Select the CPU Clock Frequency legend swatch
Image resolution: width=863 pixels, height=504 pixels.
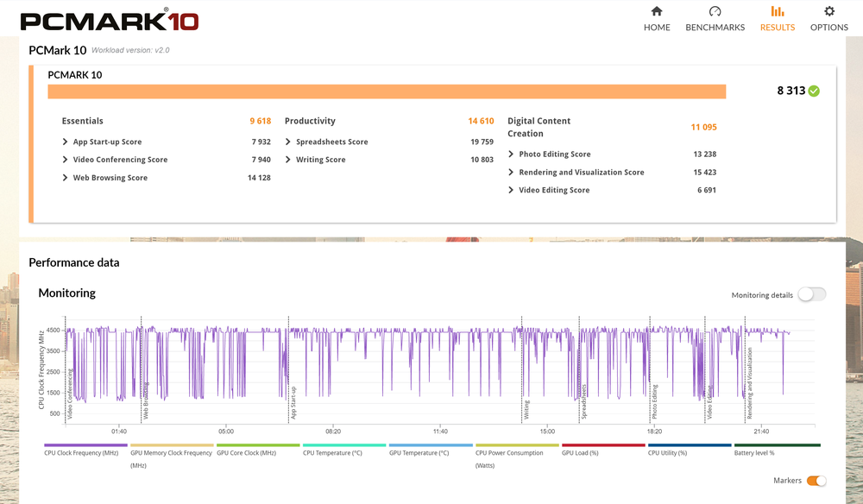85,445
